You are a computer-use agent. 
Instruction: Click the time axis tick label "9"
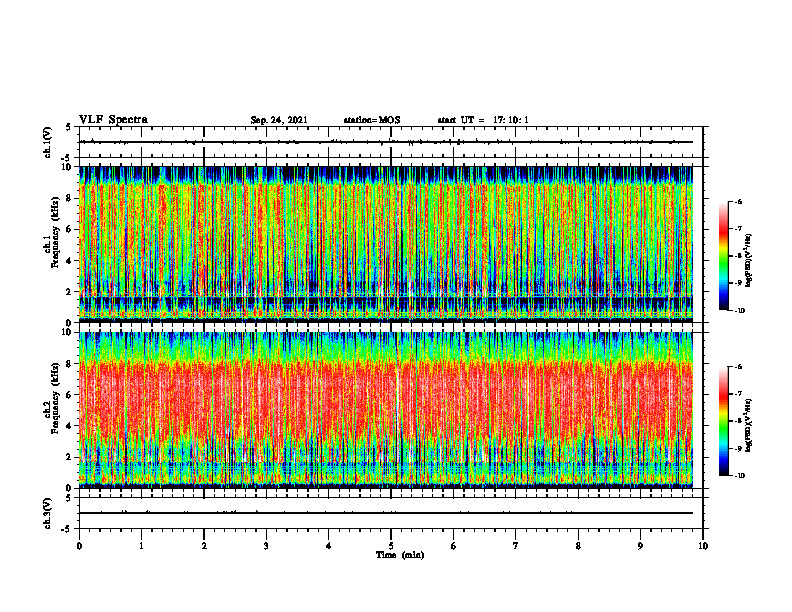pyautogui.click(x=640, y=546)
